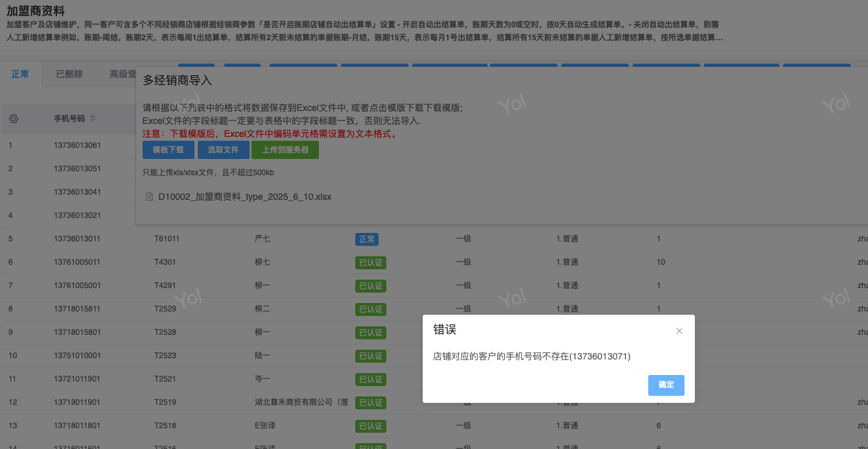Click the green 上传到服务器 button
Viewport: 868px width, 449px height.
tap(285, 150)
